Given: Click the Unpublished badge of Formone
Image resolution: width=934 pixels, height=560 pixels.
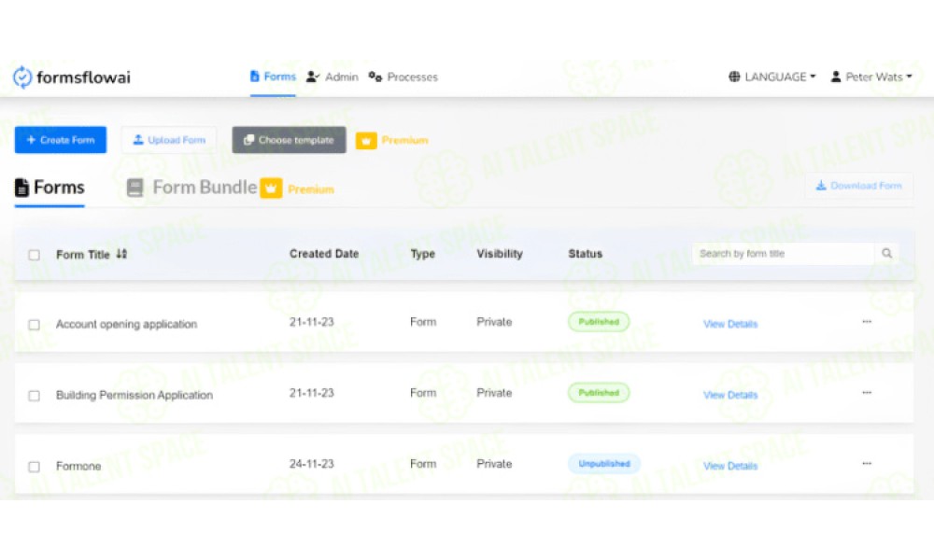Looking at the screenshot, I should [x=604, y=464].
